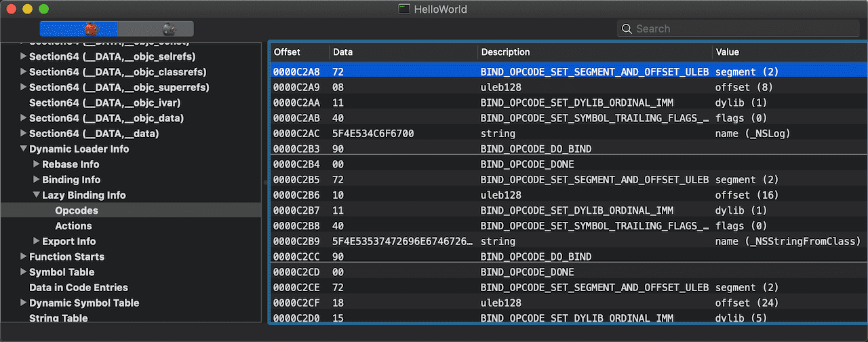The height and width of the screenshot is (342, 868).
Task: Select row at offset 0000C2B8
Action: [568, 226]
